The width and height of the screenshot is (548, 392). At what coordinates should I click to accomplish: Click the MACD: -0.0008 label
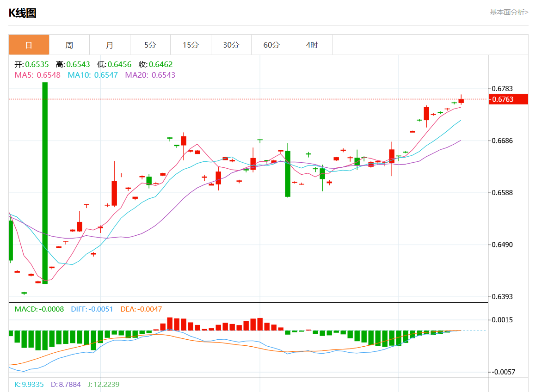pyautogui.click(x=39, y=309)
